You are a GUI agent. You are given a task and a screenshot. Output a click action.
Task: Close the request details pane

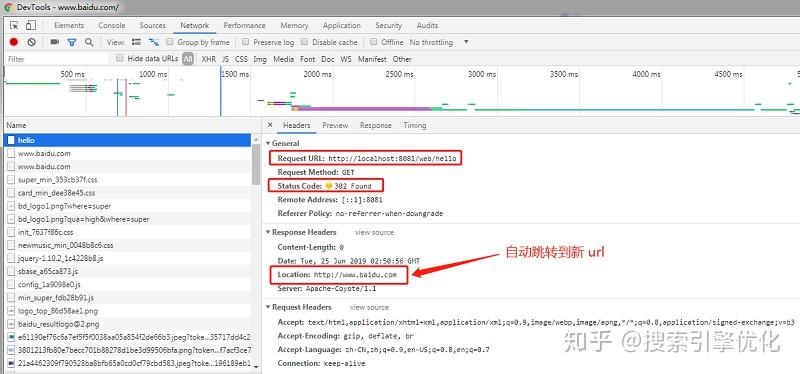(270, 125)
